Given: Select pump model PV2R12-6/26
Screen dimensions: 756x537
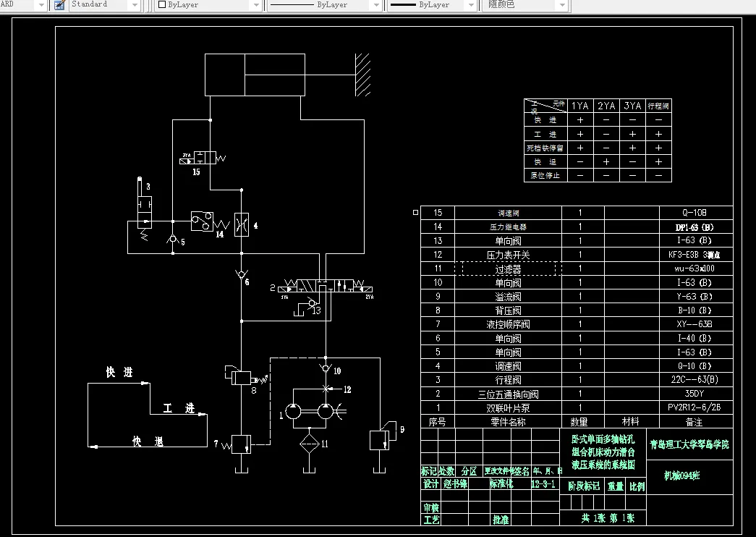Looking at the screenshot, I should tap(695, 407).
